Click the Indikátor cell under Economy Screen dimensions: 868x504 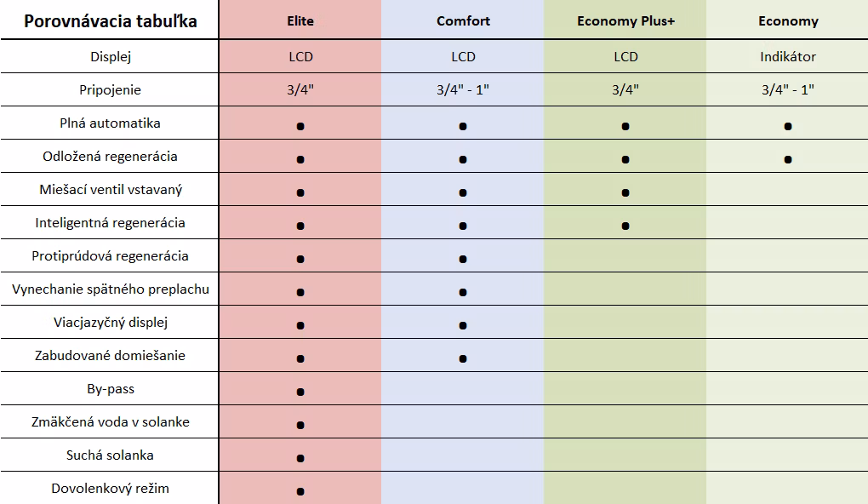[x=788, y=56]
